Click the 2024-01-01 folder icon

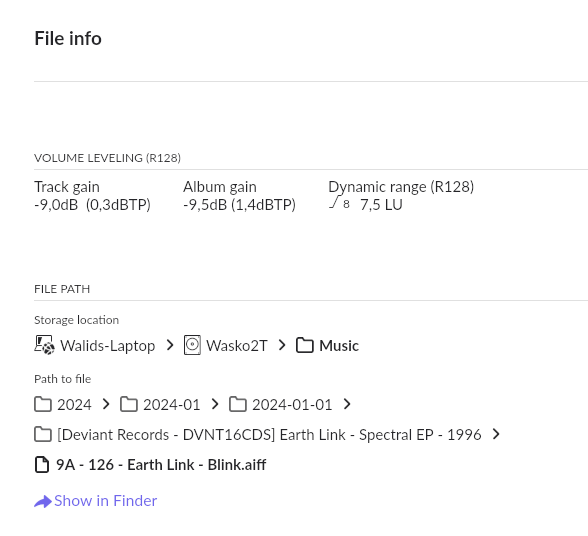(238, 404)
